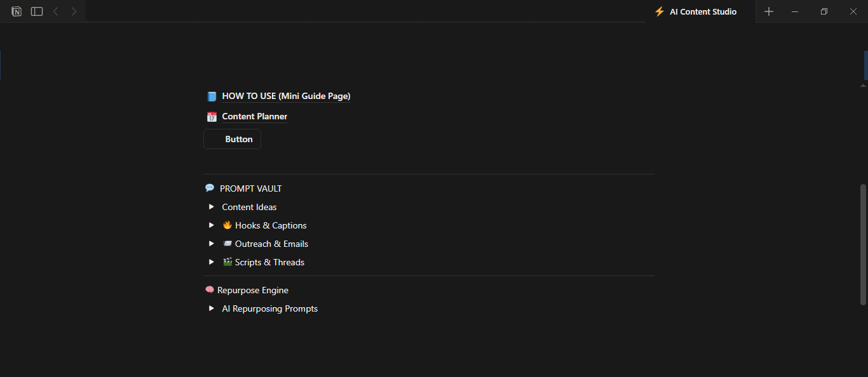Image resolution: width=868 pixels, height=377 pixels.
Task: Select the AI Content Studio tab
Action: (x=702, y=11)
